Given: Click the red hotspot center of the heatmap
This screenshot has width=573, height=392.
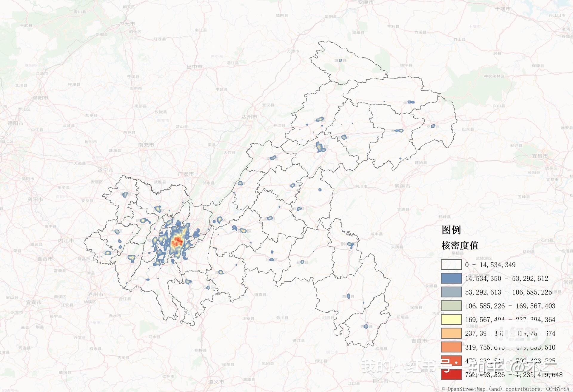Looking at the screenshot, I should coord(178,241).
